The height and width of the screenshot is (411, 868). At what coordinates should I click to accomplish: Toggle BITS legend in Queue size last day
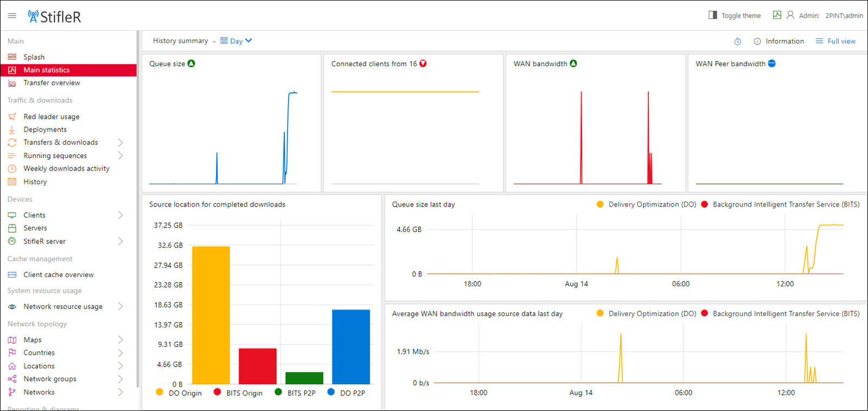click(x=704, y=204)
